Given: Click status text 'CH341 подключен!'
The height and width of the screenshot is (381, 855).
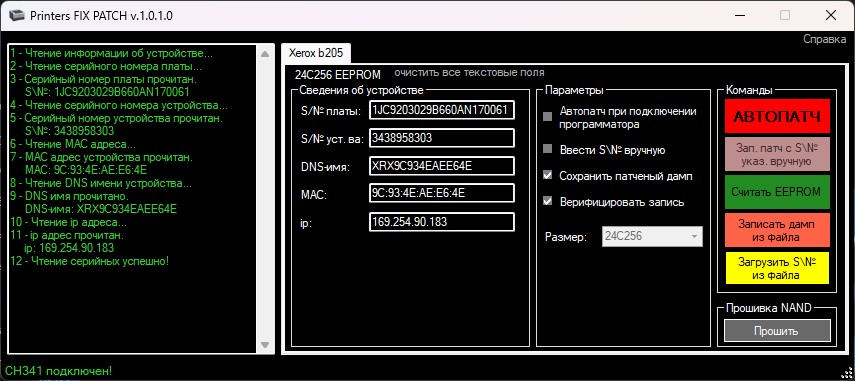Looking at the screenshot, I should (x=58, y=371).
